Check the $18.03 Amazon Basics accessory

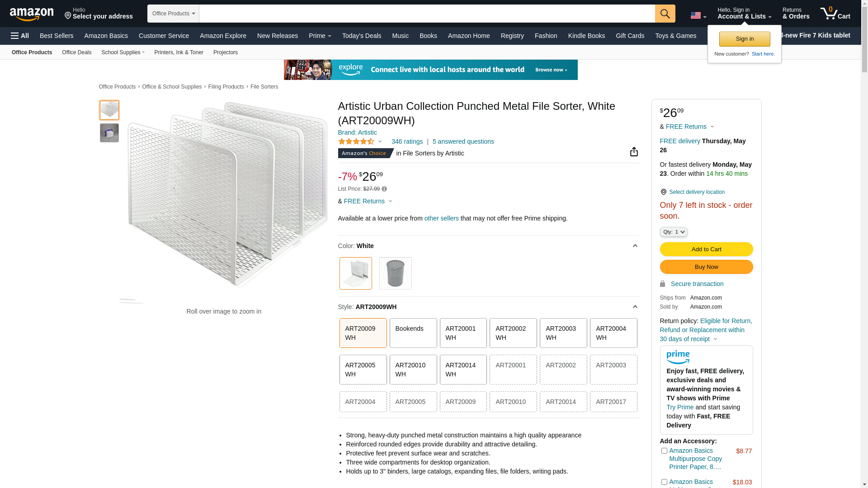[x=664, y=482]
